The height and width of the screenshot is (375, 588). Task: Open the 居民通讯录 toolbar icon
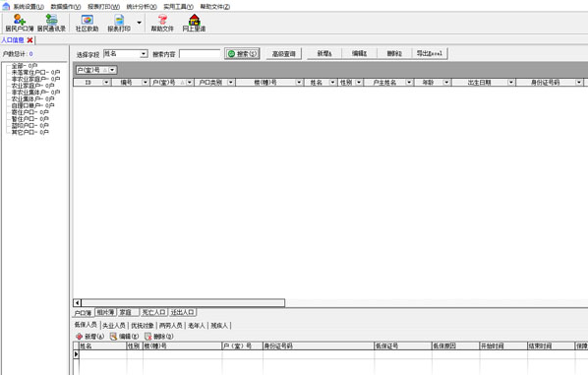point(51,23)
